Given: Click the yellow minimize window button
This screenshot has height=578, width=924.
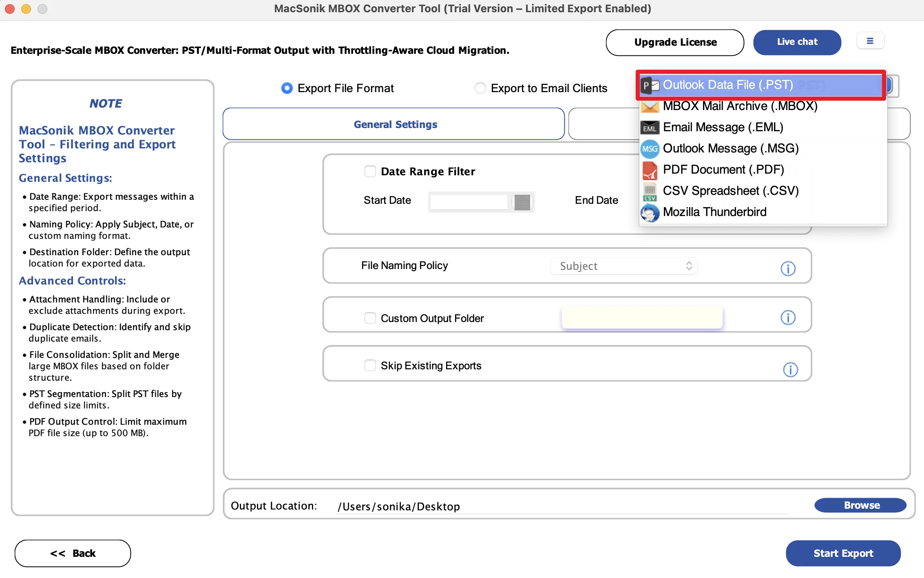Looking at the screenshot, I should coord(26,9).
